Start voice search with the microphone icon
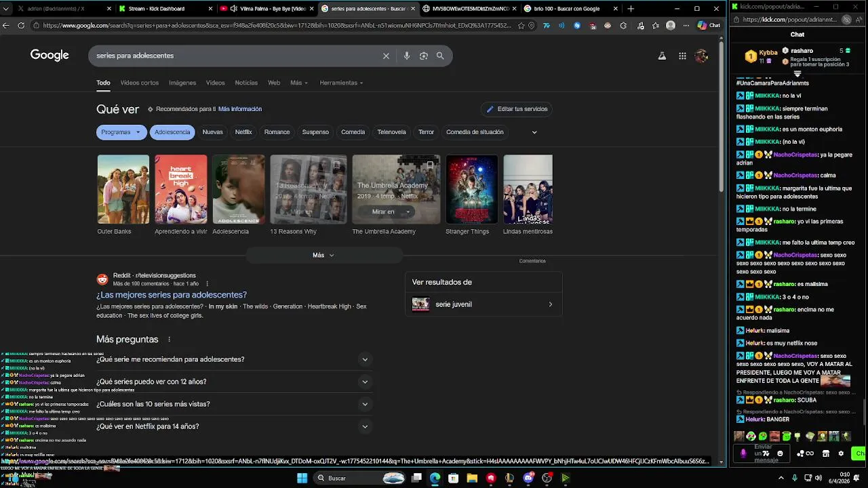The width and height of the screenshot is (868, 488). [x=406, y=56]
